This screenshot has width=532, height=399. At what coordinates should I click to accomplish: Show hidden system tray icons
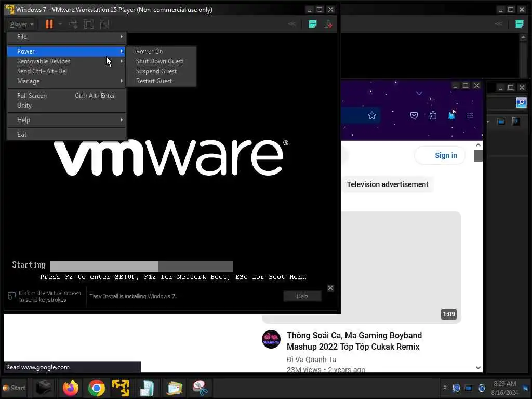[445, 387]
